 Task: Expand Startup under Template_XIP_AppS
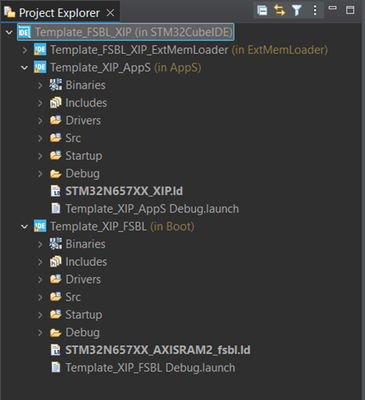(40, 156)
